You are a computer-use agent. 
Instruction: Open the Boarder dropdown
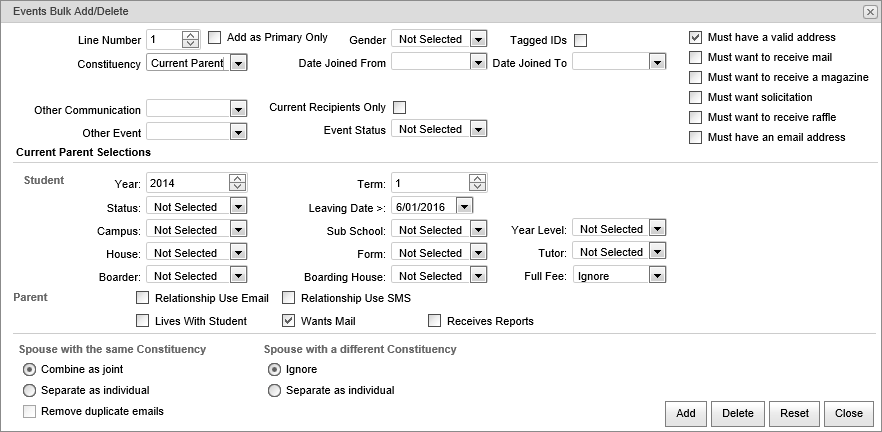click(x=238, y=276)
